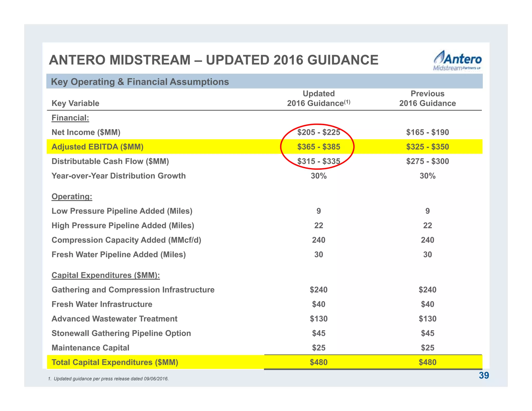The image size is (532, 411).
Task: Click the 'Net Income ($MM)' row label
Action: point(86,132)
